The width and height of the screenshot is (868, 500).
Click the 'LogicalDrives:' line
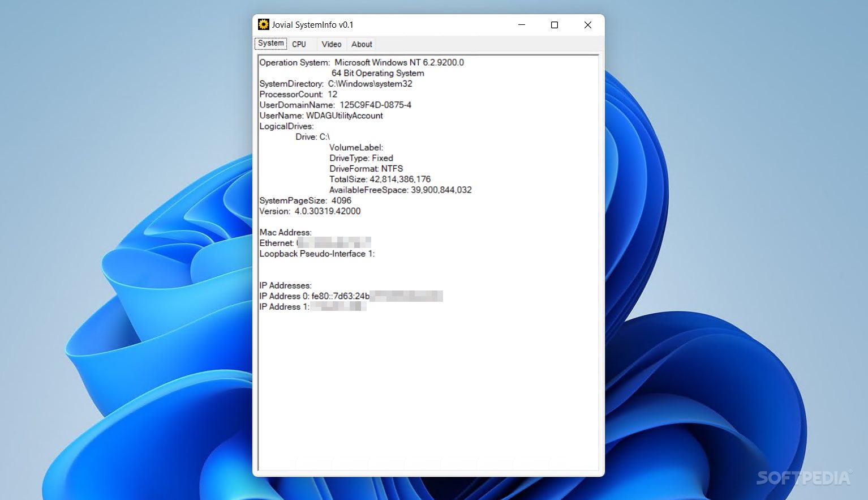coord(286,126)
